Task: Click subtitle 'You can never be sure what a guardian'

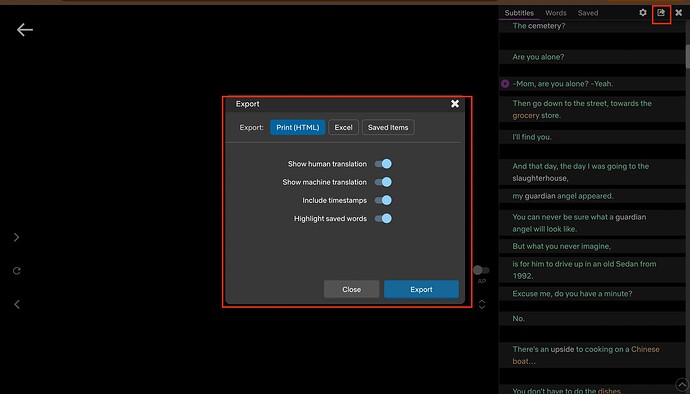Action: pos(579,223)
